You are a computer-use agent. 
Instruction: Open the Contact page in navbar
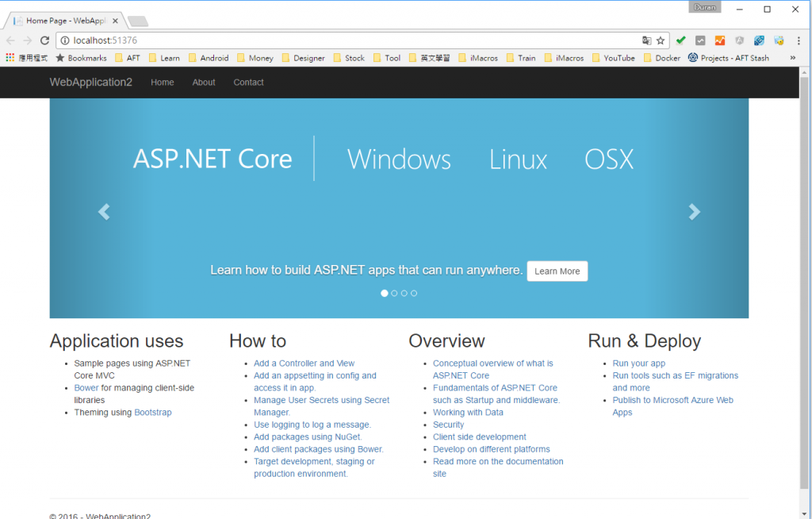pyautogui.click(x=248, y=83)
